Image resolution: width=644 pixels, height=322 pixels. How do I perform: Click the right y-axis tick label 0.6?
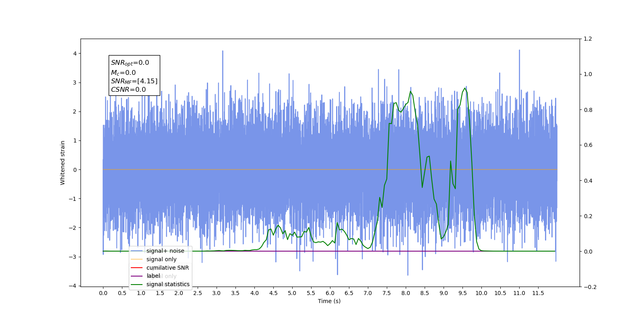coord(588,145)
